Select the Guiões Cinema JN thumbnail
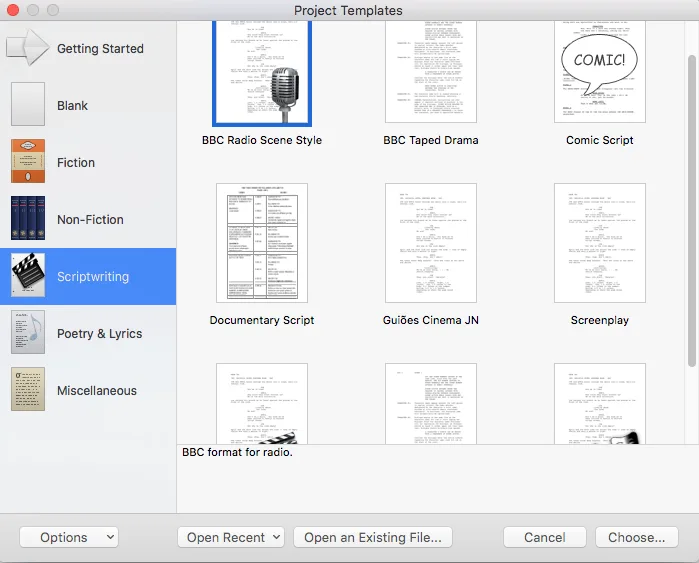This screenshot has width=699, height=563. pos(431,243)
